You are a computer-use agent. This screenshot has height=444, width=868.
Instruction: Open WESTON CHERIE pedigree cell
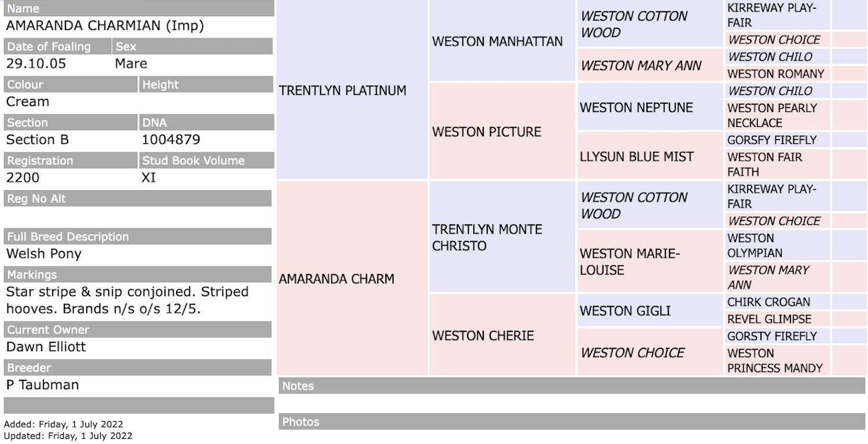pos(483,335)
